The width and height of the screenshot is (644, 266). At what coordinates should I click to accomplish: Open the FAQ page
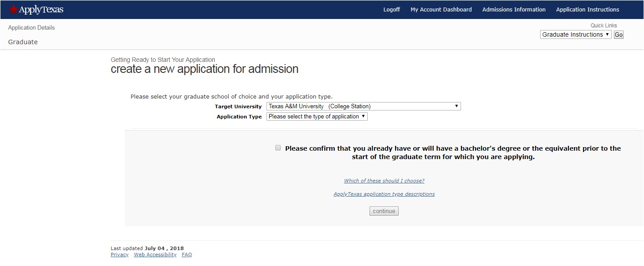click(x=187, y=254)
